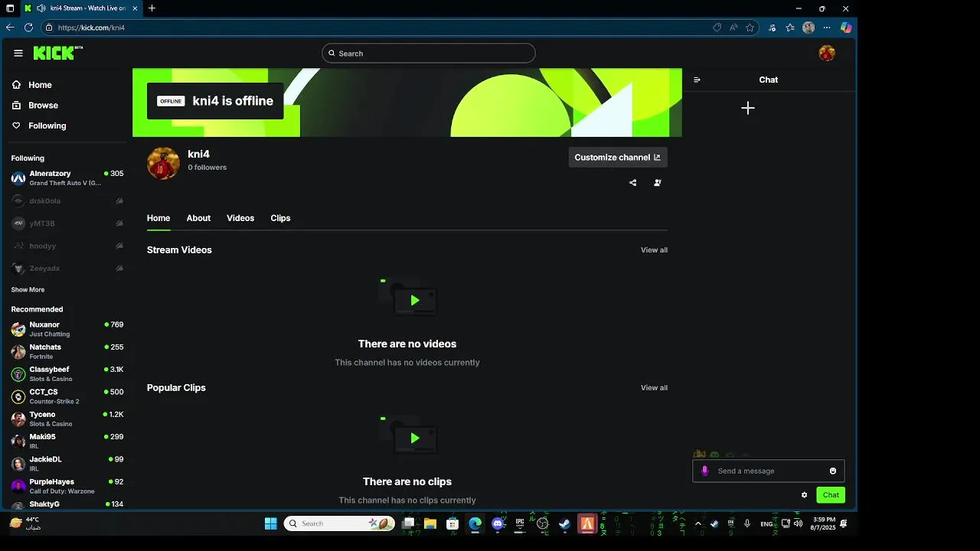This screenshot has width=980, height=551.
Task: Switch to the About tab
Action: click(198, 218)
